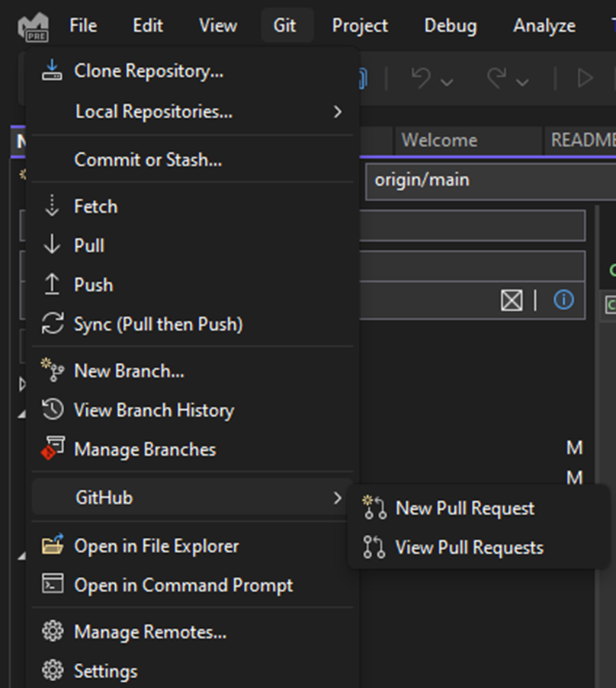Viewport: 616px width, 688px height.
Task: Click the Clone Repository download icon
Action: (x=52, y=72)
